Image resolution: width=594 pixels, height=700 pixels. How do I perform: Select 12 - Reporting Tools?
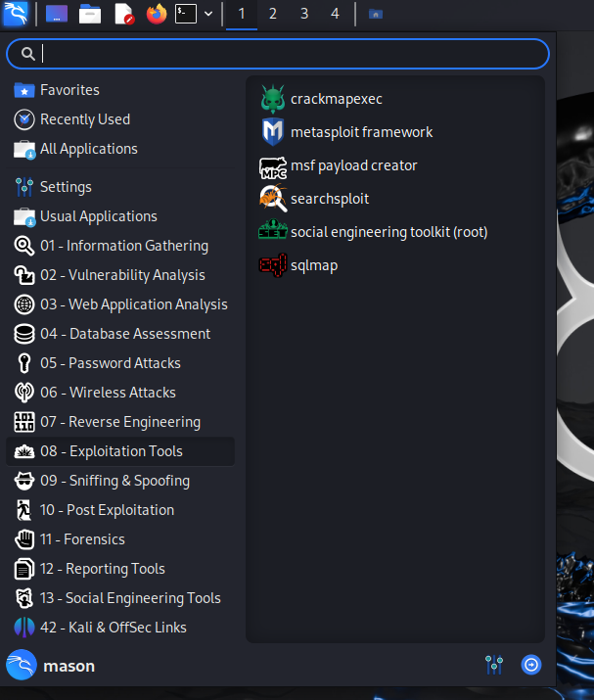pyautogui.click(x=120, y=569)
